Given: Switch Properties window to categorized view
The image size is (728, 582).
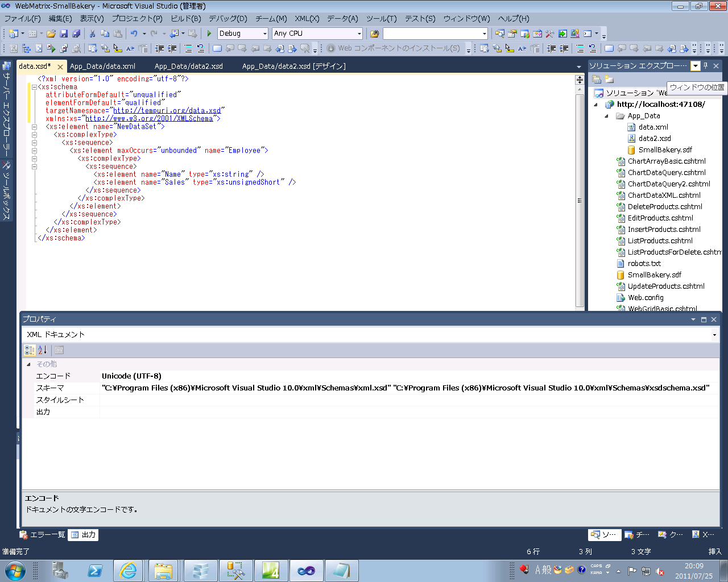Looking at the screenshot, I should tap(30, 350).
